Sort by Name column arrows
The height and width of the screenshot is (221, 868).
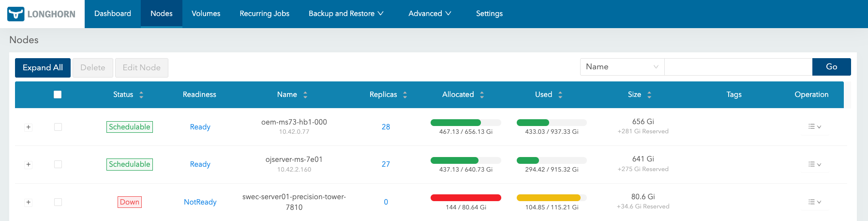[x=305, y=95]
